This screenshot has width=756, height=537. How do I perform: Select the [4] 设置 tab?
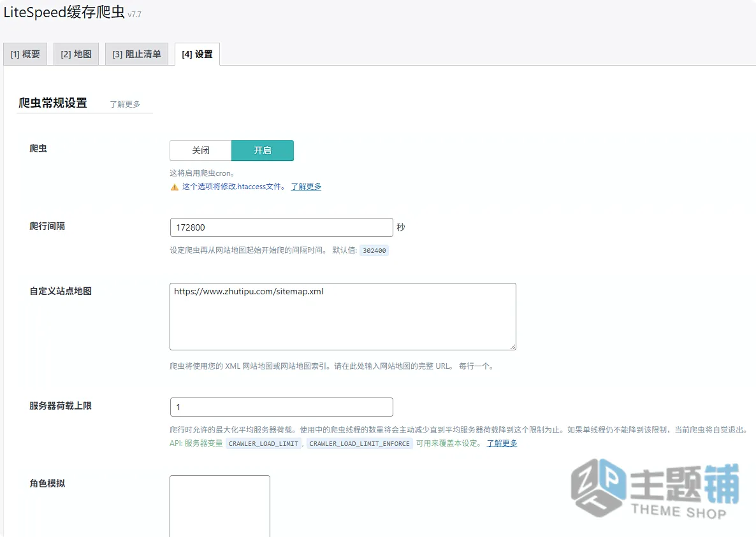[197, 54]
